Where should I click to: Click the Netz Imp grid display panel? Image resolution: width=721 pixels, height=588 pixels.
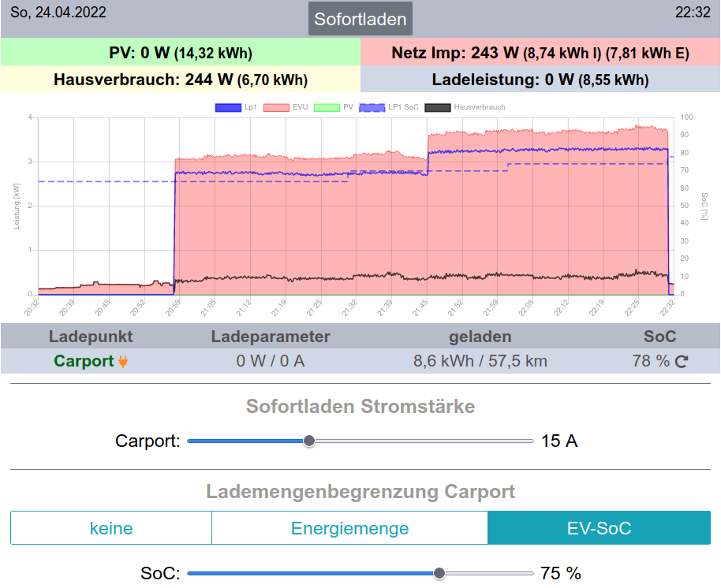(540, 52)
